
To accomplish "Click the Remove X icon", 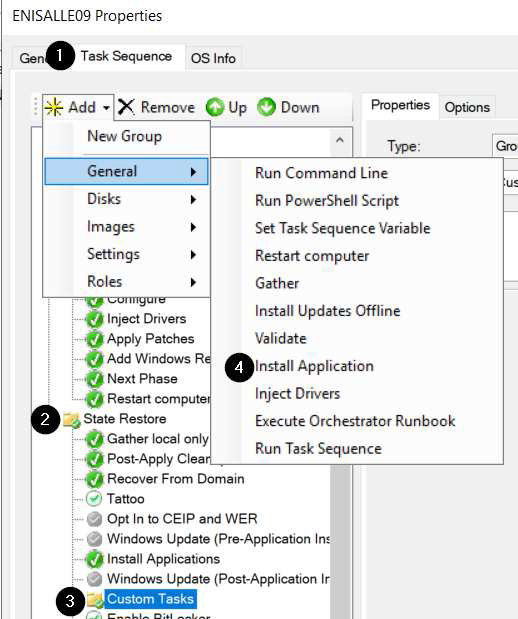I will pyautogui.click(x=126, y=107).
